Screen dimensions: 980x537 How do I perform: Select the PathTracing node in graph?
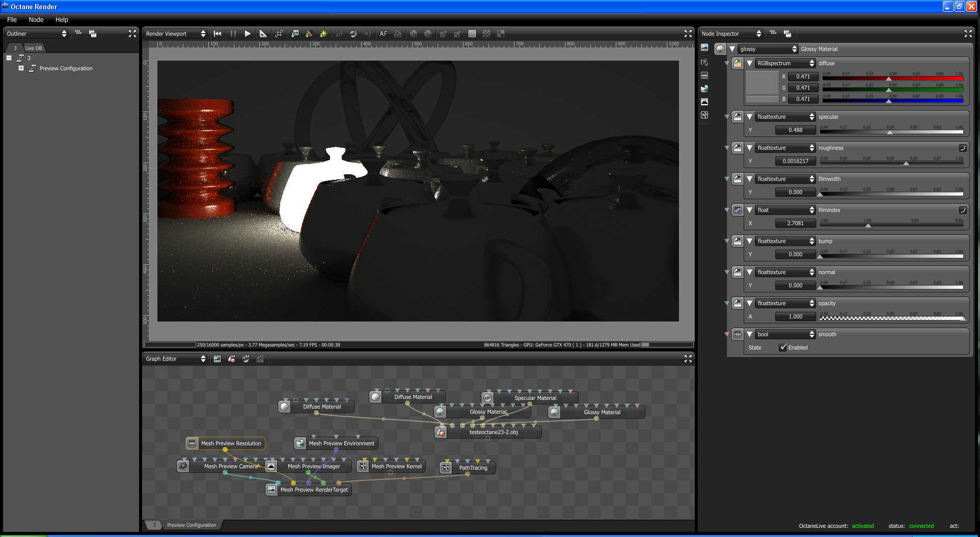[x=473, y=468]
